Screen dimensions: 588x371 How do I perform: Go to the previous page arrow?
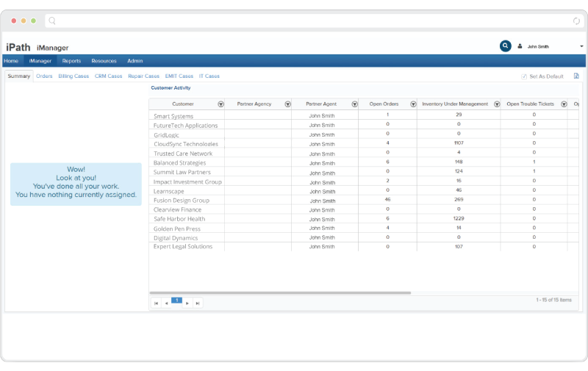[x=166, y=303]
